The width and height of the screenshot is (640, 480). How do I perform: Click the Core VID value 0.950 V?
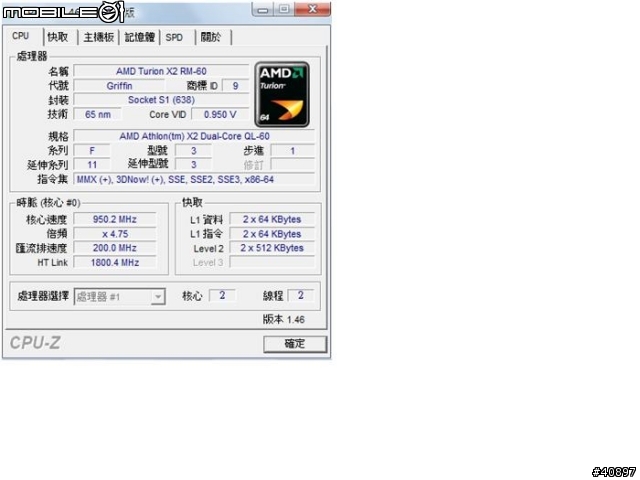220,114
